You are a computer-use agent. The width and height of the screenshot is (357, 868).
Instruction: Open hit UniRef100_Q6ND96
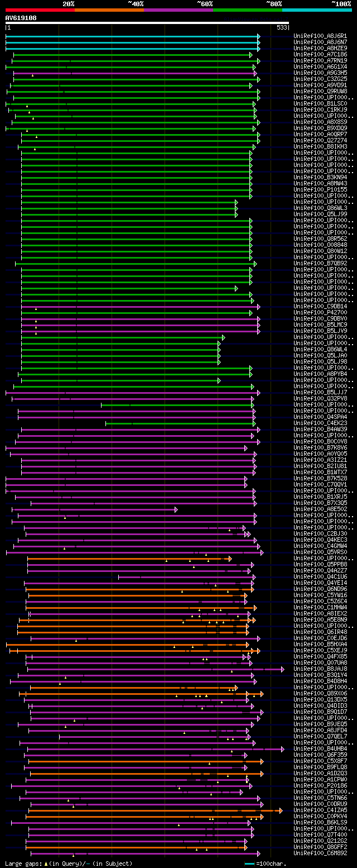(320, 589)
